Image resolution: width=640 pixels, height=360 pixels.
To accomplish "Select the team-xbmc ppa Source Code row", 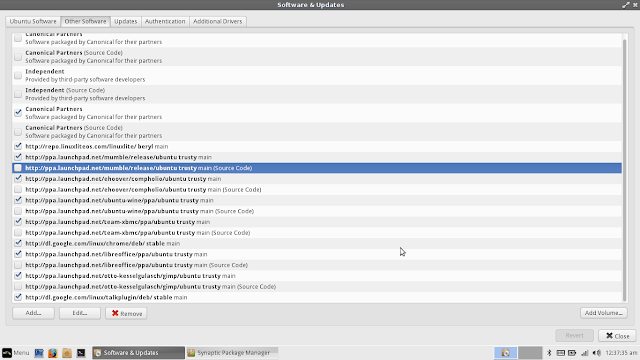I will tap(317, 233).
